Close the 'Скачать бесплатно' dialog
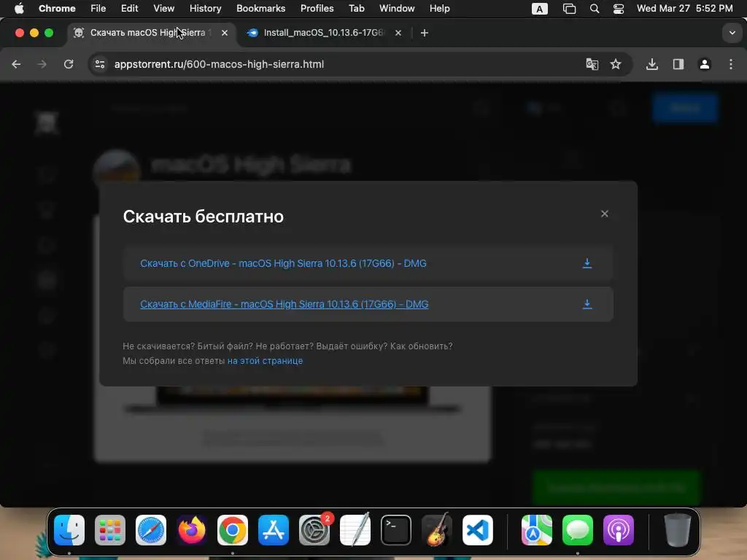Image resolution: width=747 pixels, height=560 pixels. point(604,214)
